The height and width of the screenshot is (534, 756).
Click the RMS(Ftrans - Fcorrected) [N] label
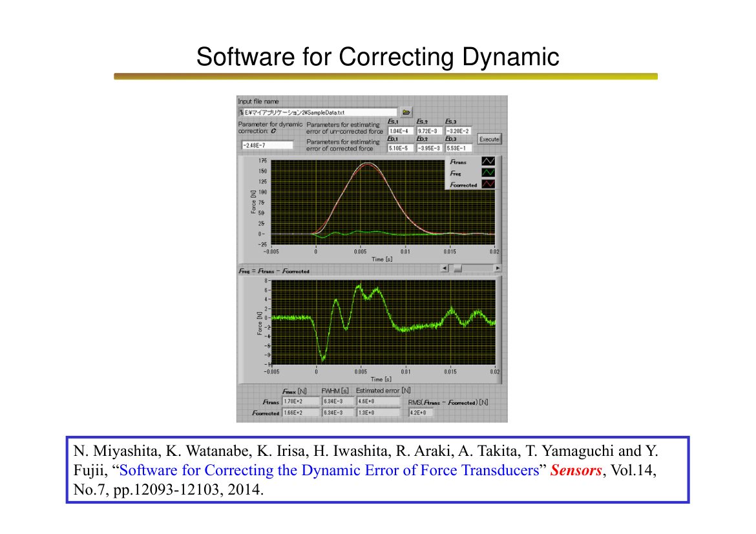click(448, 402)
